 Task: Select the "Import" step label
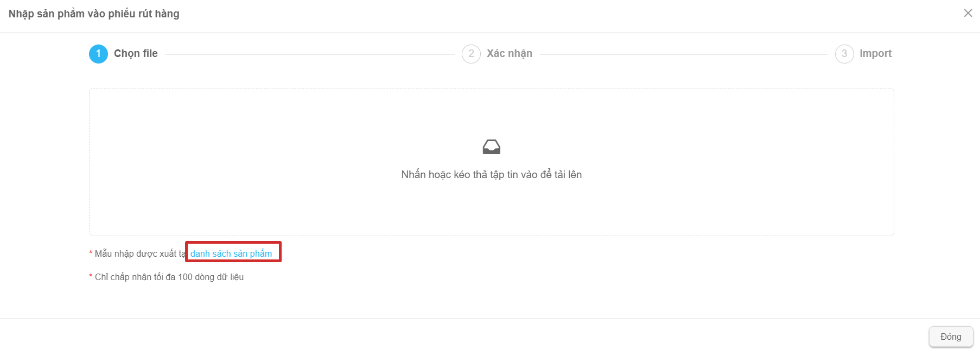tap(875, 54)
